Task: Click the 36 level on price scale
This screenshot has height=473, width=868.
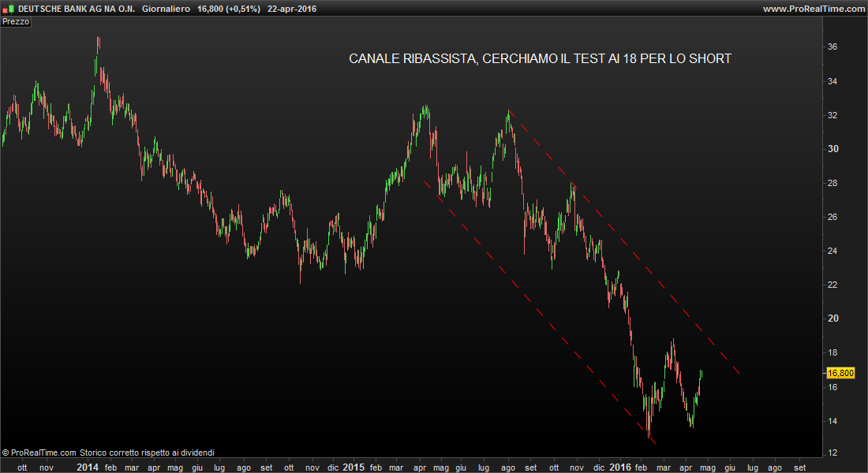Action: pyautogui.click(x=832, y=47)
